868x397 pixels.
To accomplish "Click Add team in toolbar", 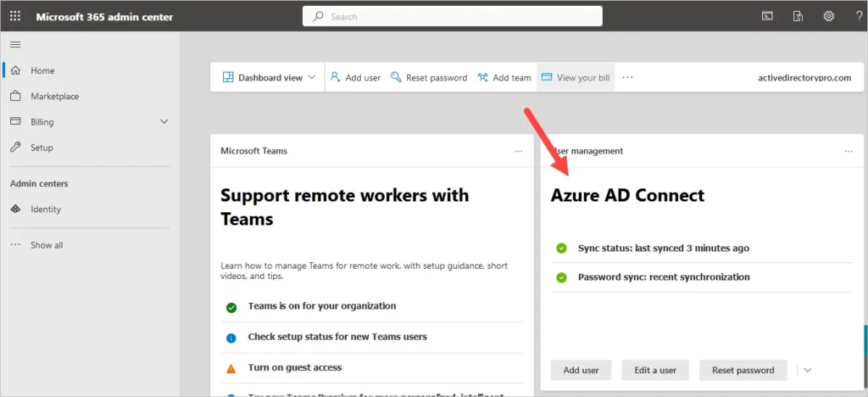I will (x=504, y=77).
